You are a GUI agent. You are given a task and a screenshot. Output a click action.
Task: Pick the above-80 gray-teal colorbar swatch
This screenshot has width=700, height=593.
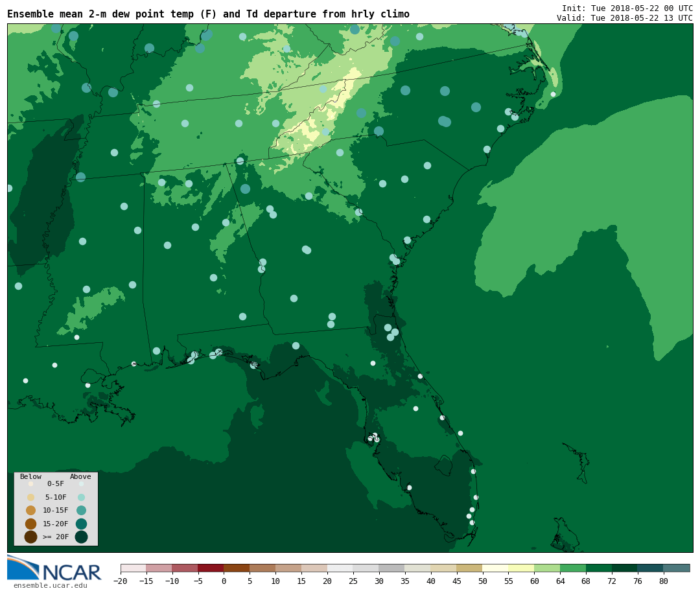[677, 568]
